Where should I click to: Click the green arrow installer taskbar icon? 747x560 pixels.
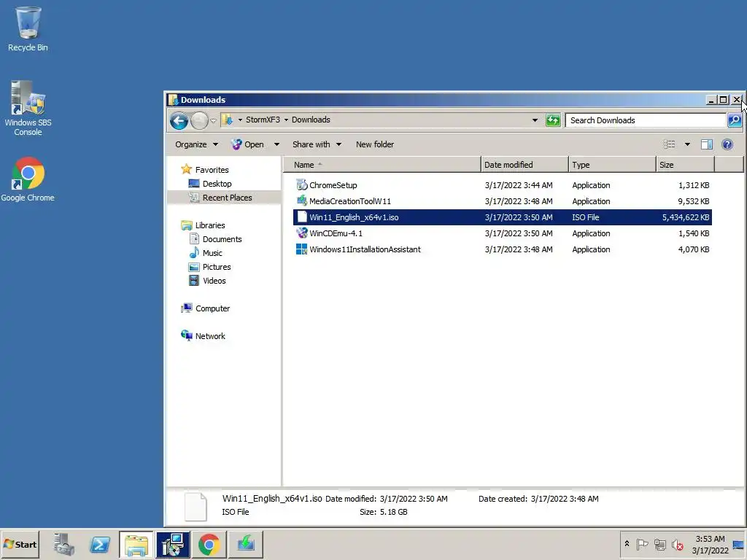pos(246,544)
